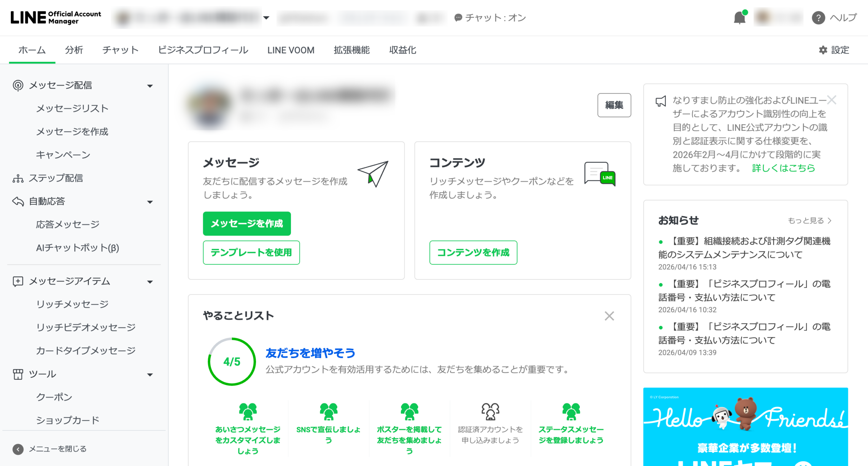
Task: Open the ビジネスプロフィール tab
Action: pos(203,50)
